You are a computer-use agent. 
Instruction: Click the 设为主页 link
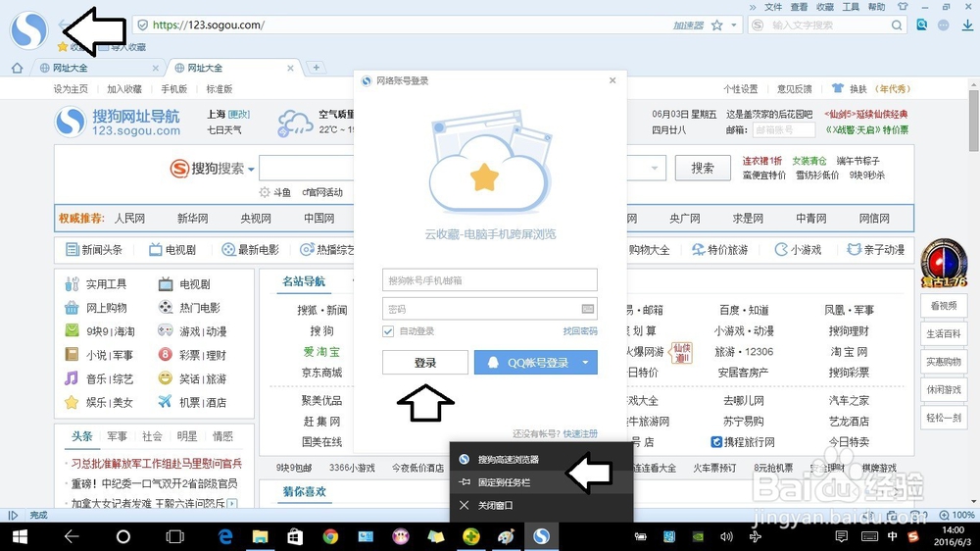(71, 89)
